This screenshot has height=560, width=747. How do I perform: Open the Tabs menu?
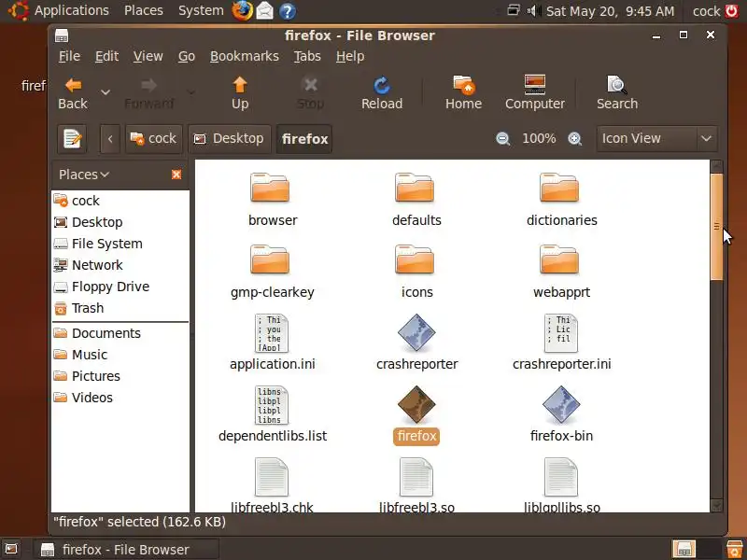pos(307,56)
